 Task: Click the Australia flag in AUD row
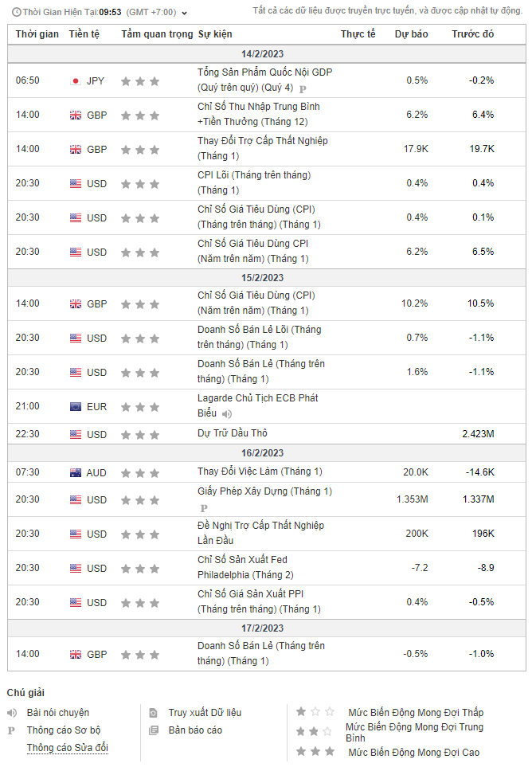pyautogui.click(x=76, y=473)
